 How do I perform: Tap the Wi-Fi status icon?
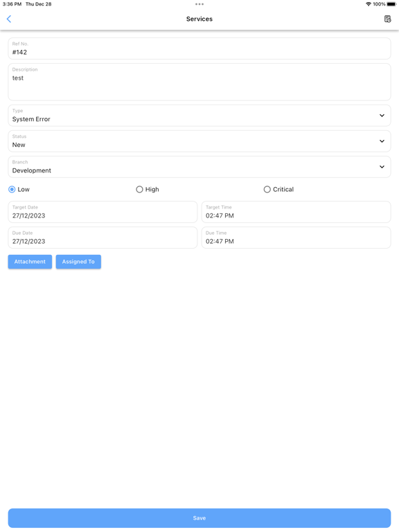[x=368, y=4]
